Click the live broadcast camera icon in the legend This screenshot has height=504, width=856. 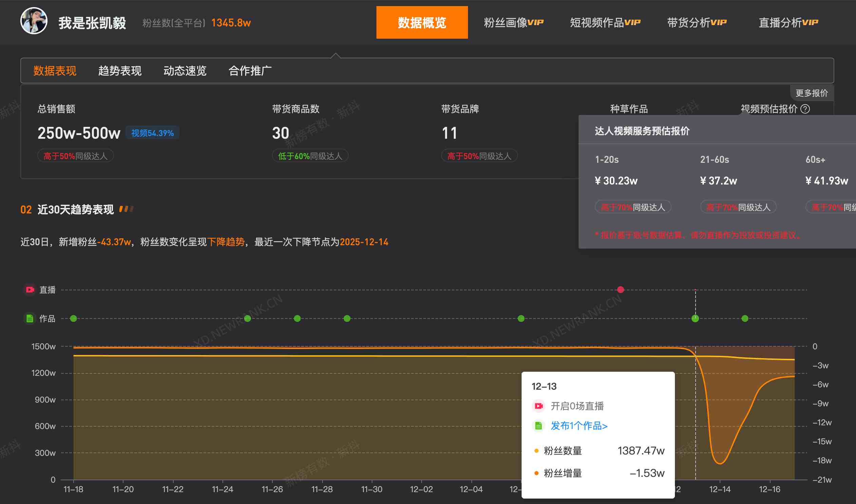click(30, 290)
